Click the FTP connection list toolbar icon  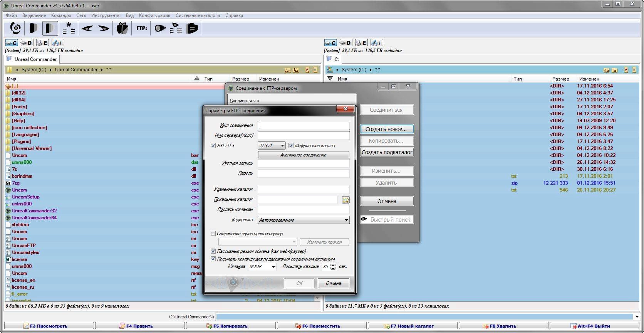176,28
